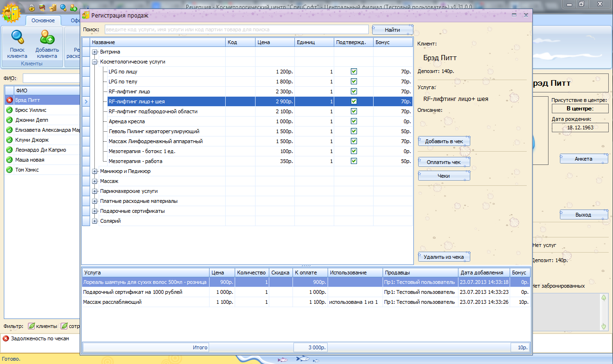Sort by the Цена column header
Screen dimensions: 613x364
pyautogui.click(x=274, y=42)
